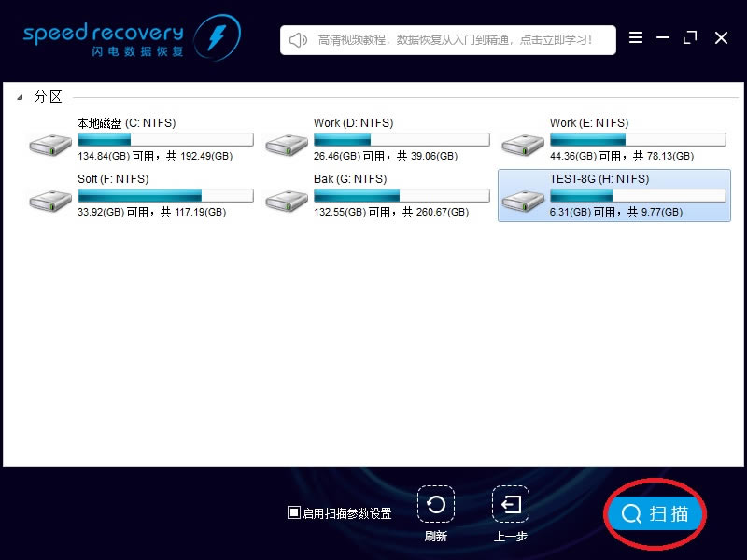
Task: Click the Speed Recovery lightning logo
Action: (217, 38)
